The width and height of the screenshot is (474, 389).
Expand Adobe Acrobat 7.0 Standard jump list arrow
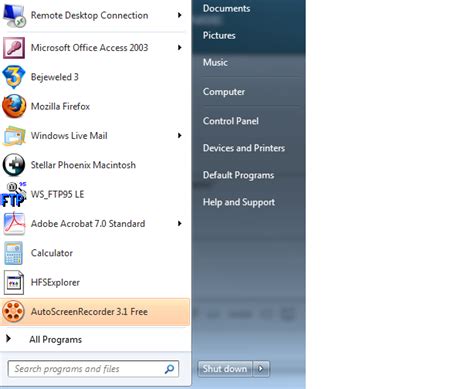[x=180, y=224]
